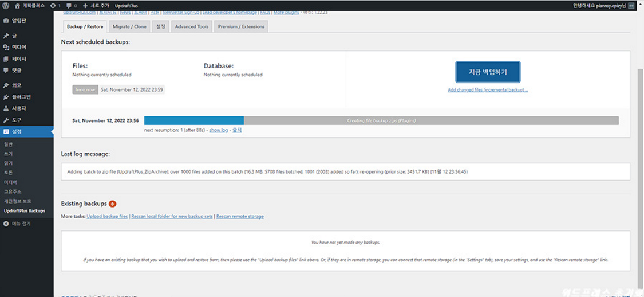Open the UpdraftPlus Backups submenu item
Image resolution: width=644 pixels, height=297 pixels.
[24, 210]
